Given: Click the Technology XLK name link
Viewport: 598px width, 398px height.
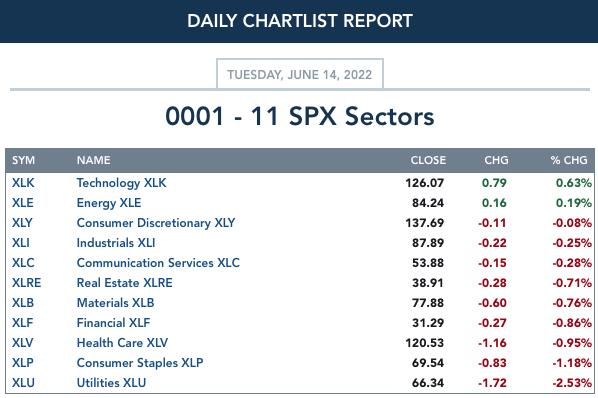Looking at the screenshot, I should [x=121, y=183].
